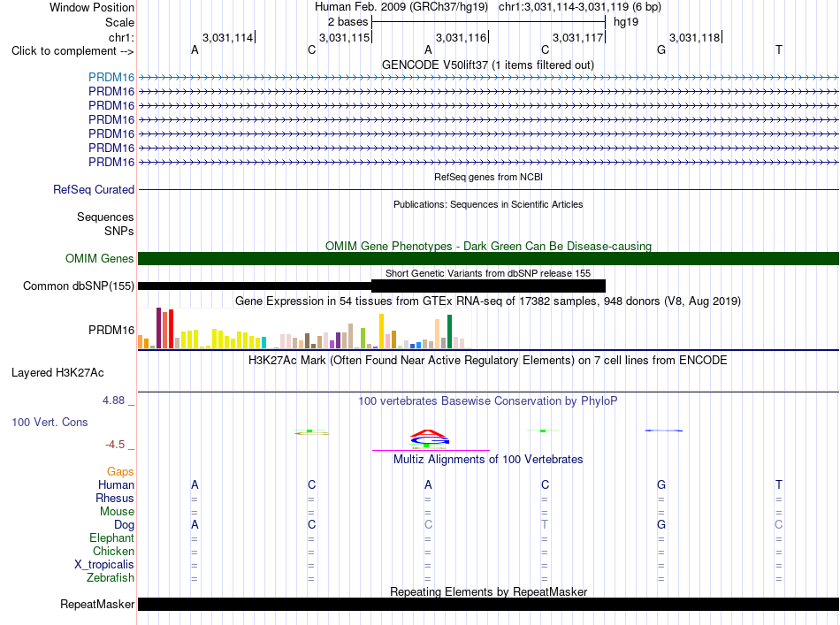The height and width of the screenshot is (625, 840).
Task: Click the 'Click to complement -->' label
Action: [x=73, y=51]
